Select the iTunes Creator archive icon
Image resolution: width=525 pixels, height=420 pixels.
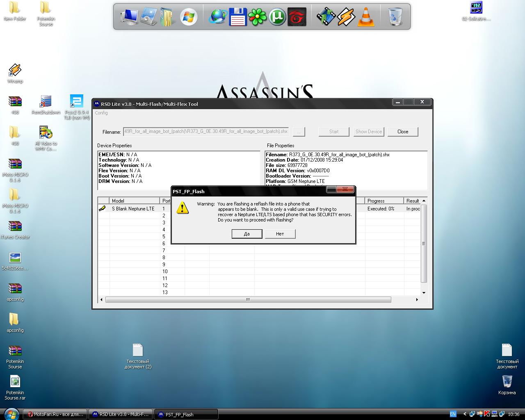tap(15, 230)
